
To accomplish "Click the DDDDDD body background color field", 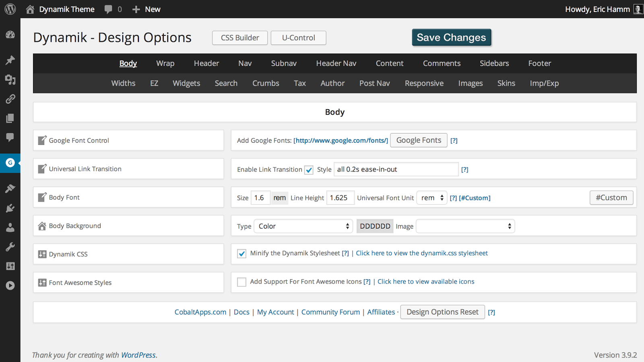I will (x=375, y=226).
